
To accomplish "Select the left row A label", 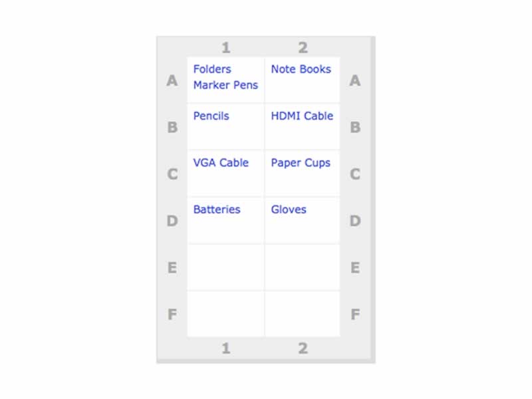I will (172, 80).
